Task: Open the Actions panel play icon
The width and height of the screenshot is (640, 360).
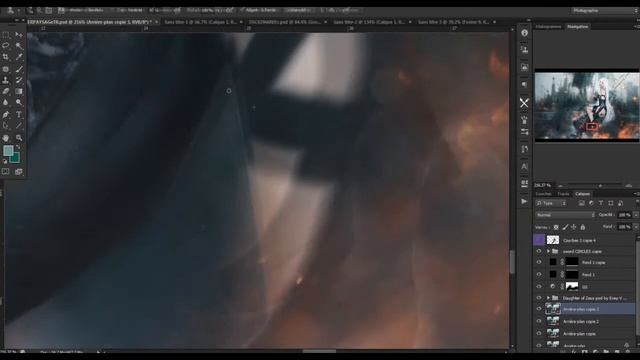Action: click(x=524, y=201)
